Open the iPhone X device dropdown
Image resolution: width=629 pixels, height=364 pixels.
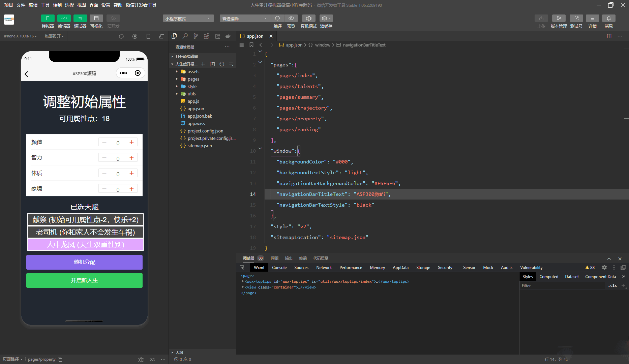pyautogui.click(x=20, y=36)
